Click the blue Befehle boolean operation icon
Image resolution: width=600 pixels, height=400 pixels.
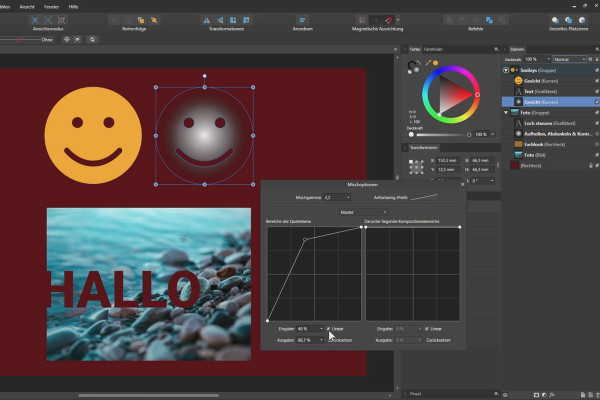point(489,20)
